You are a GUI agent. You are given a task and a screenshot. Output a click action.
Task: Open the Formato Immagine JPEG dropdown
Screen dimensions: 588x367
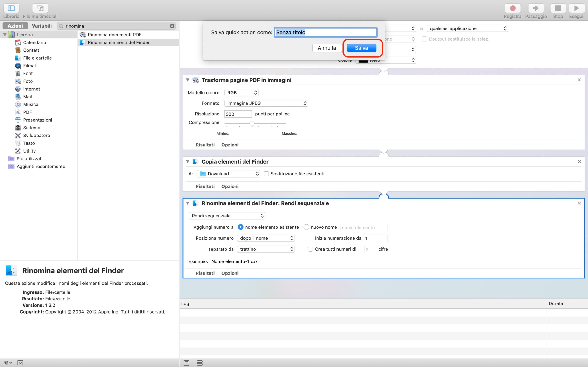pos(266,103)
